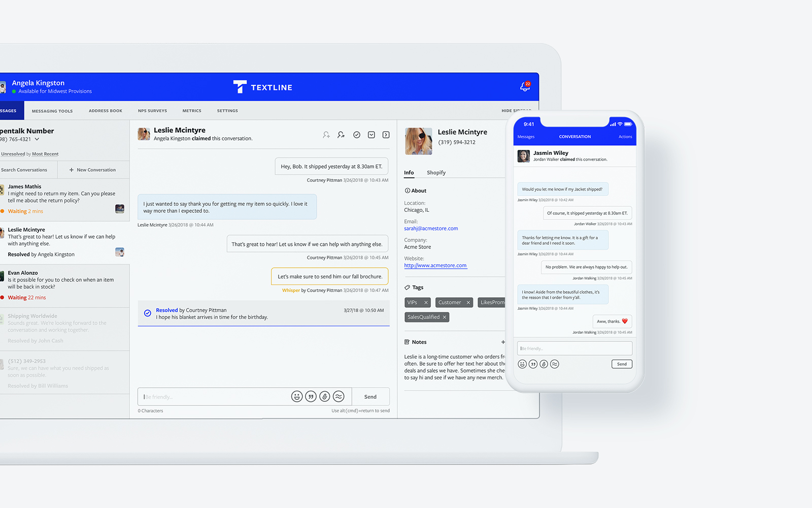Tap Messages back link on the phone
This screenshot has width=812, height=508.
526,137
